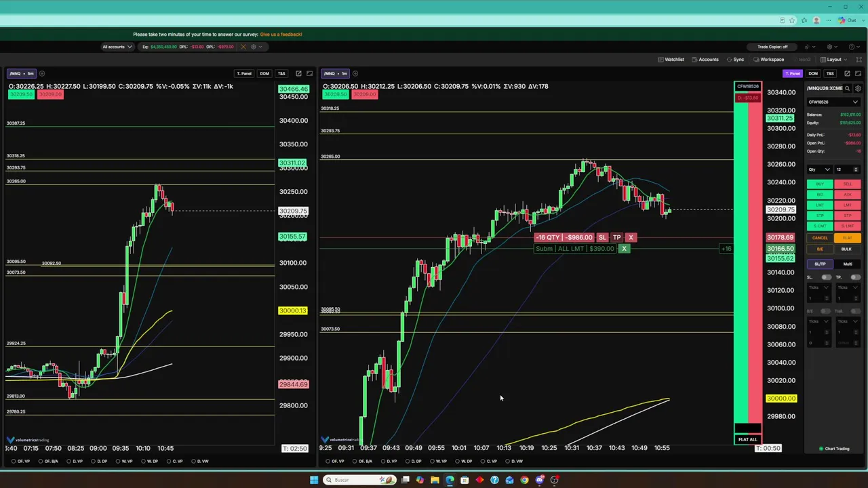Screen dimensions: 868x488
Task: Open Chrome from the taskbar
Action: (524, 480)
